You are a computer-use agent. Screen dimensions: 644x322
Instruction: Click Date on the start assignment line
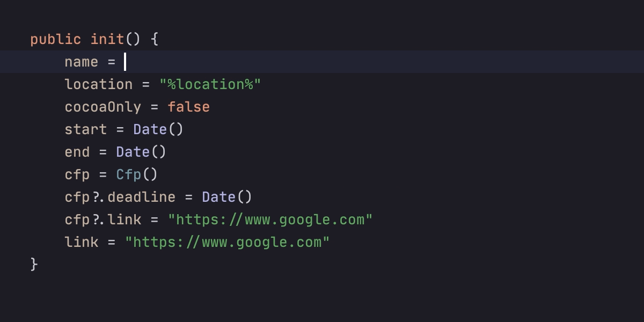150,129
